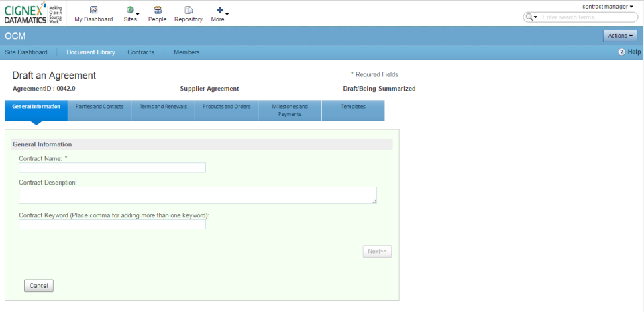Image resolution: width=644 pixels, height=312 pixels.
Task: Click the Draft an Agreement heading
Action: [x=54, y=76]
